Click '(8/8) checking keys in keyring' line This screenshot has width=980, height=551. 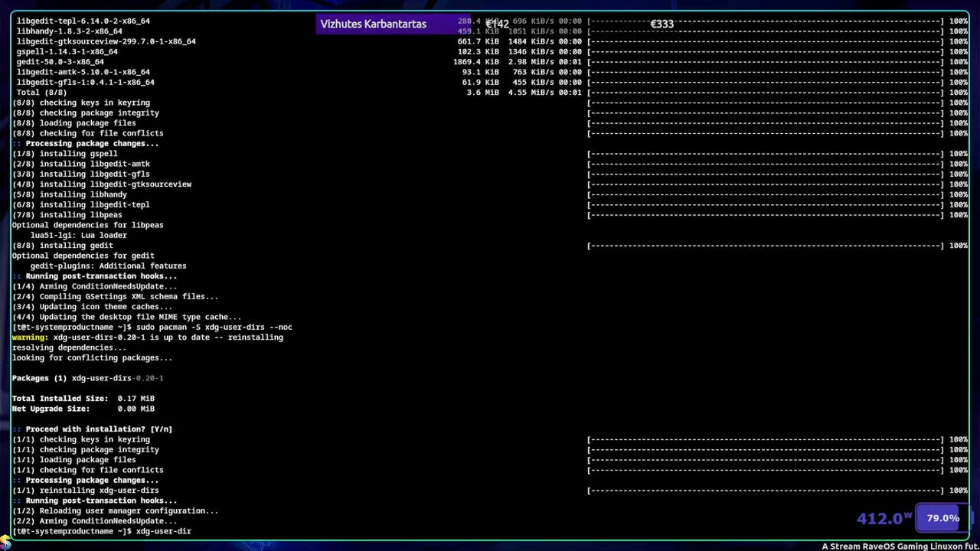[x=81, y=103]
